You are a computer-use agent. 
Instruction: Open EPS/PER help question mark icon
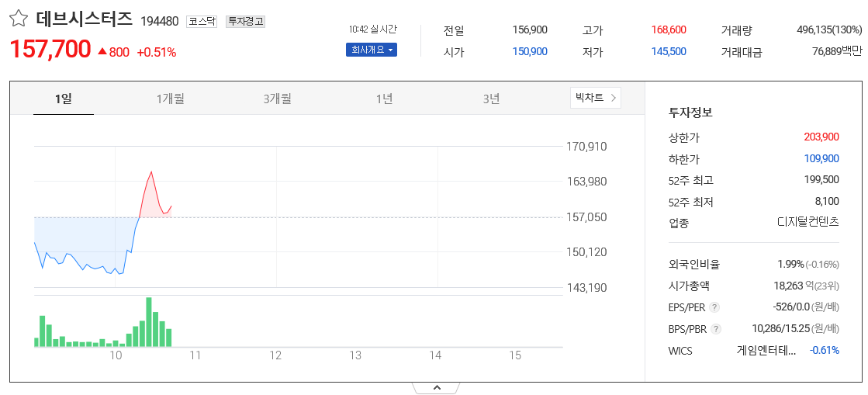click(714, 307)
